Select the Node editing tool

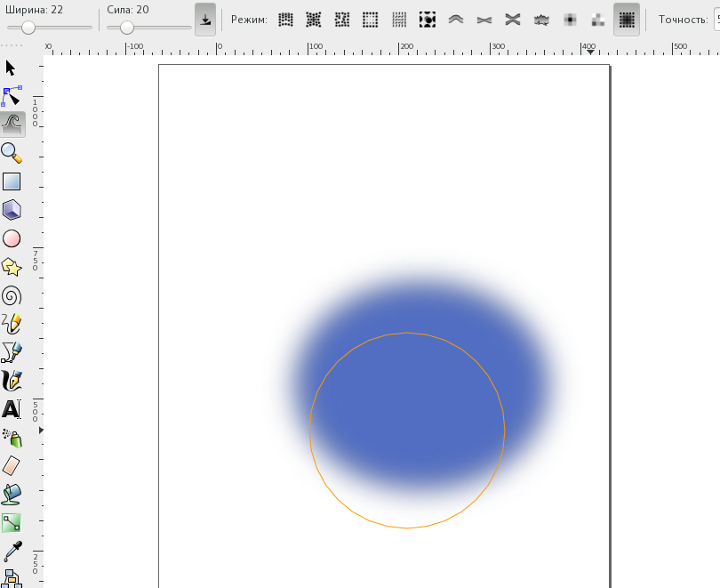point(12,96)
